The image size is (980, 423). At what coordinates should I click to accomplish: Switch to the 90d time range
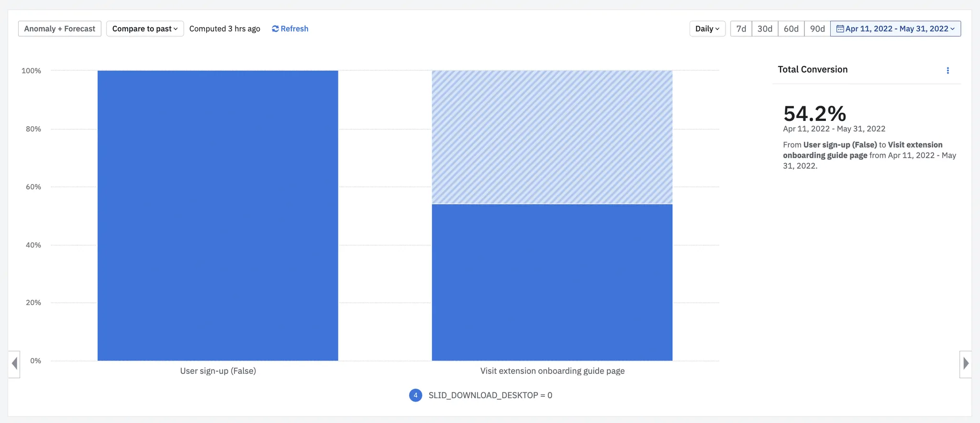[x=817, y=29]
